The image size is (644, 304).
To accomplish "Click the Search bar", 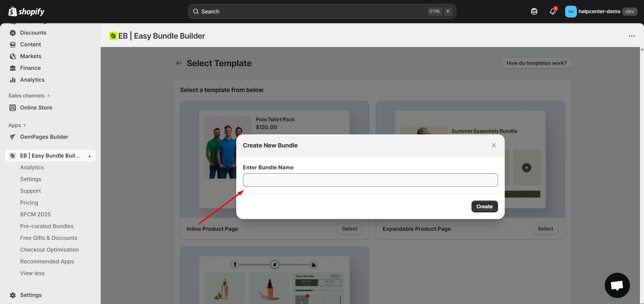I will pos(322,11).
